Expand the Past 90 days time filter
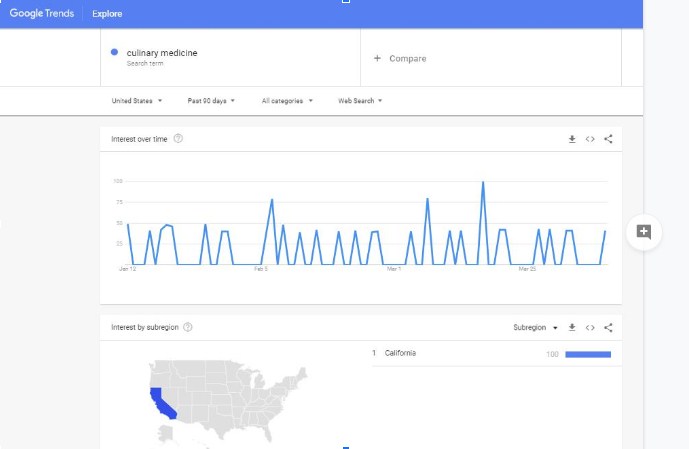The height and width of the screenshot is (449, 689). click(210, 101)
